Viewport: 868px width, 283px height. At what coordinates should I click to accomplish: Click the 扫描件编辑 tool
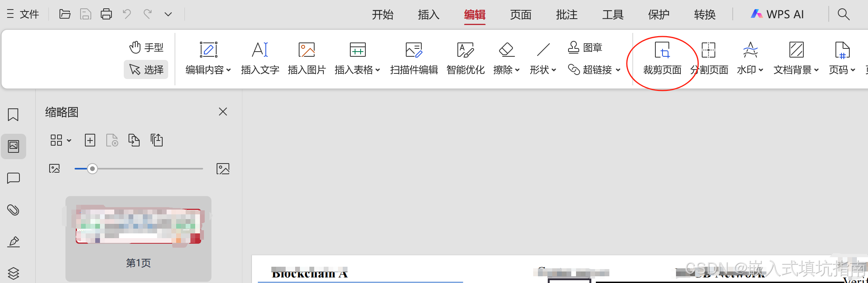point(414,59)
